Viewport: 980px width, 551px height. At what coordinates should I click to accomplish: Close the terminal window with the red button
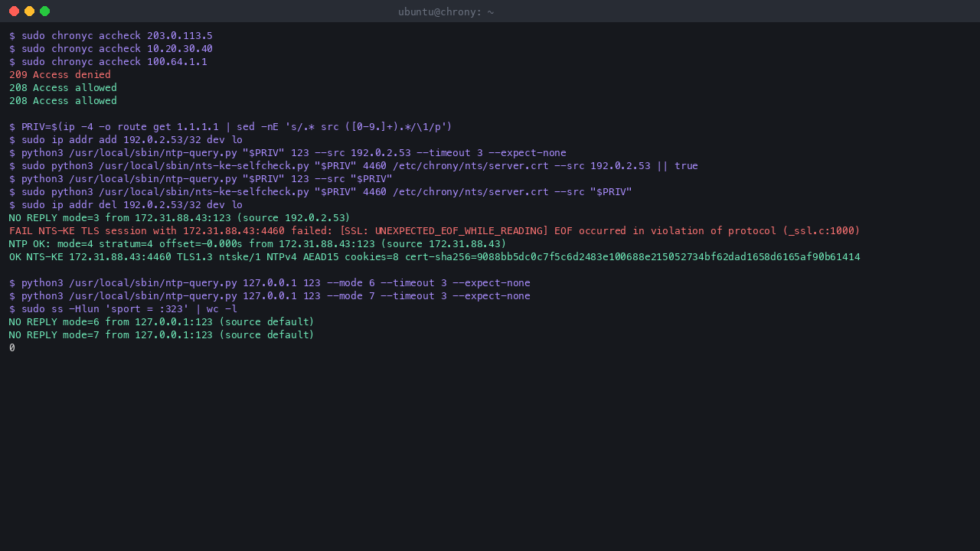pyautogui.click(x=14, y=11)
